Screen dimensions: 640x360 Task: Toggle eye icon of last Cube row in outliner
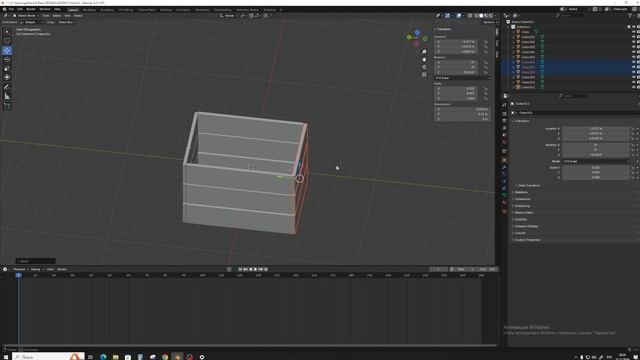click(x=634, y=87)
